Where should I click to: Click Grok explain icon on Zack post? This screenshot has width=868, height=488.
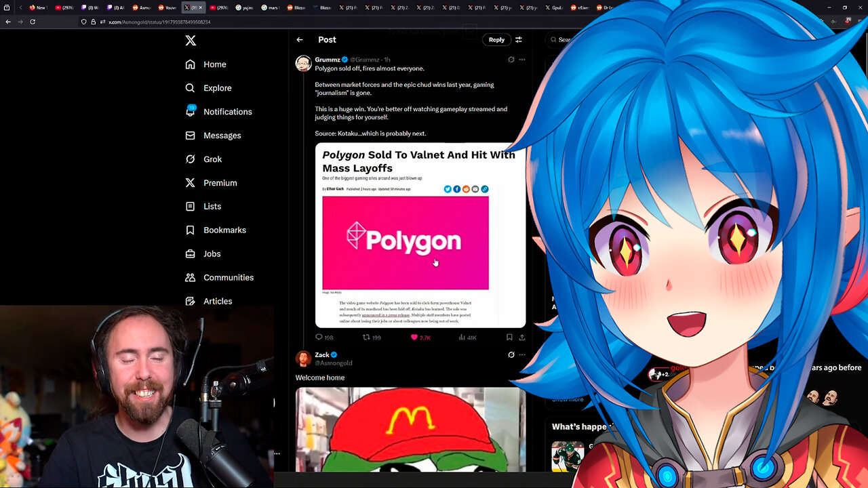(511, 354)
